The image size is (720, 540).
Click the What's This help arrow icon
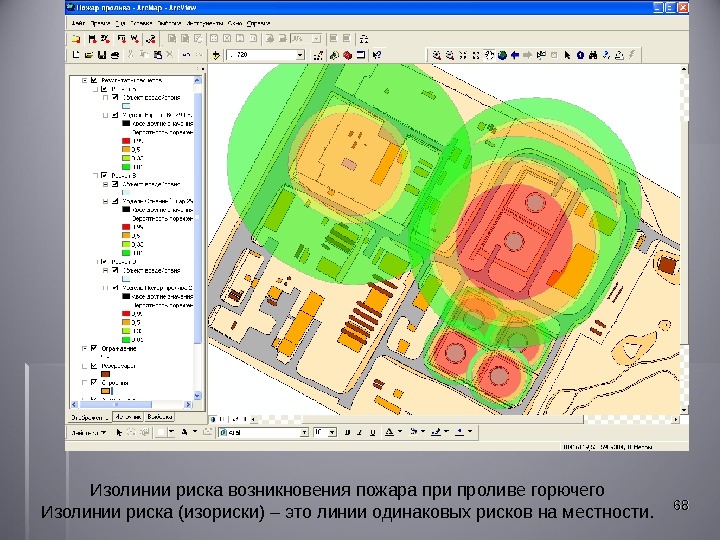pos(377,55)
